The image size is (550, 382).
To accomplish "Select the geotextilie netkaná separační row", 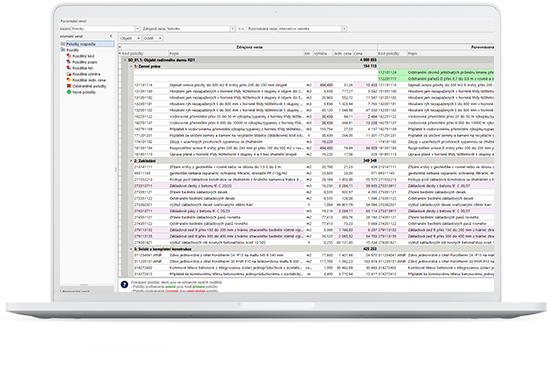I will (313, 173).
